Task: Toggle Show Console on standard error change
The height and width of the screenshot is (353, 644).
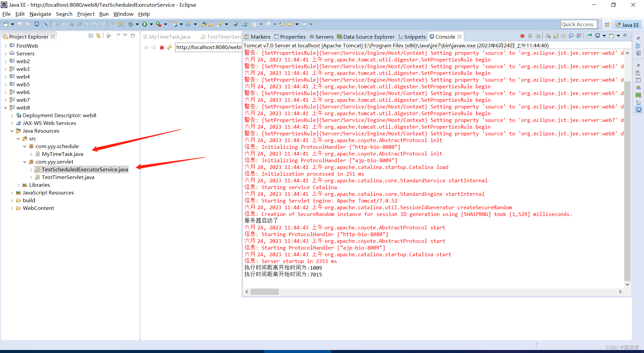Action: coord(579,36)
